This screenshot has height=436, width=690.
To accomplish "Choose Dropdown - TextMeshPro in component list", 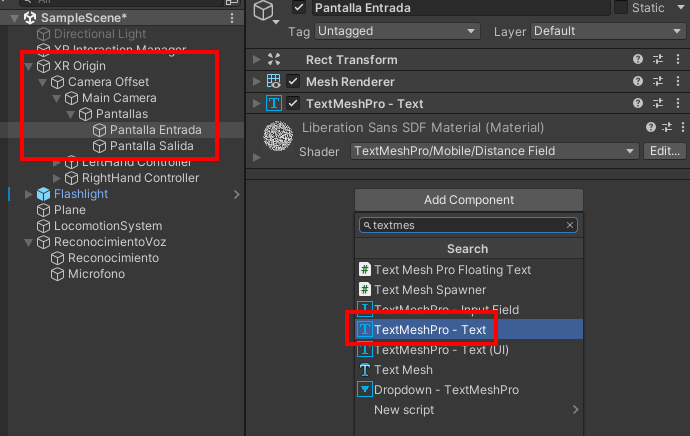I will click(446, 390).
